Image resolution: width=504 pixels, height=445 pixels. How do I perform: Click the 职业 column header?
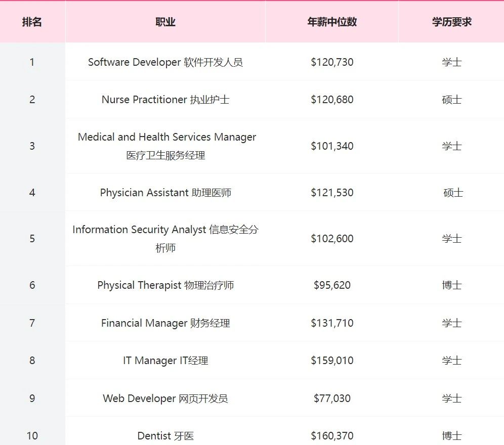click(165, 22)
